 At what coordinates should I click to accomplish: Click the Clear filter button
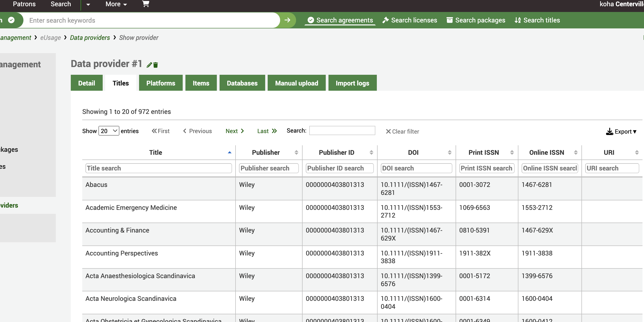402,131
